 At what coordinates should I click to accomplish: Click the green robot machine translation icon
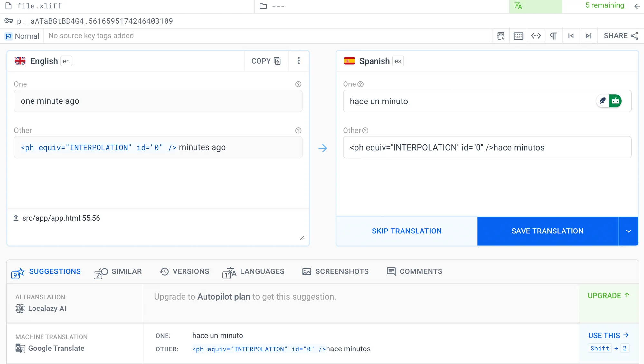point(615,101)
